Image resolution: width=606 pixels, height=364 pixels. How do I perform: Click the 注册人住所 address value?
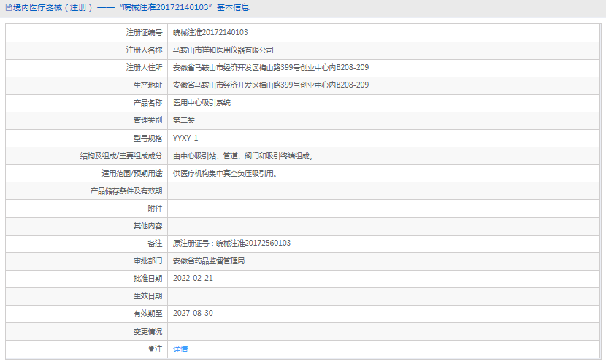point(271,68)
